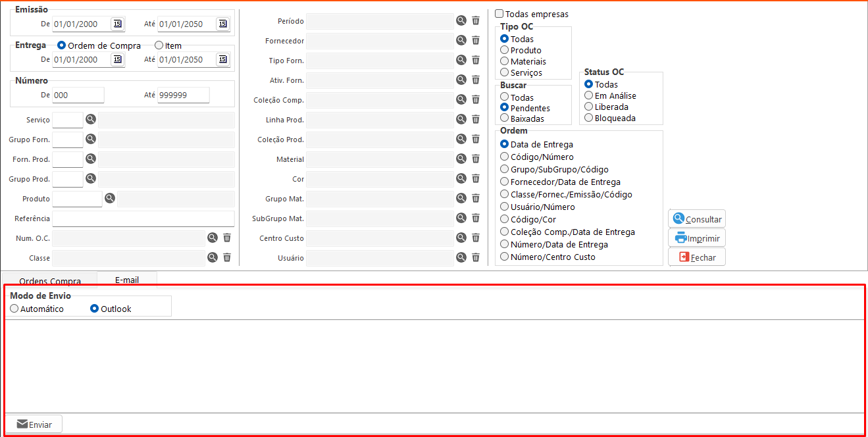
Task: Click the Enviar button
Action: coord(34,424)
